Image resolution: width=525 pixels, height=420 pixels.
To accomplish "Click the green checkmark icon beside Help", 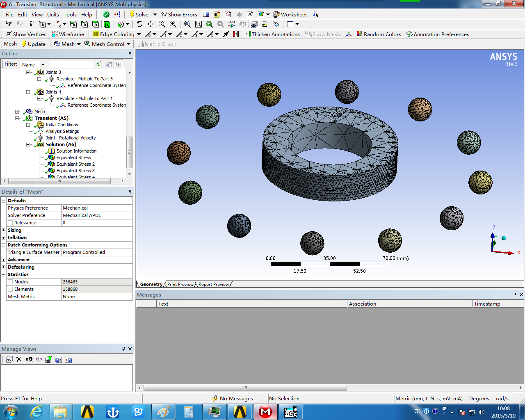I will point(106,14).
